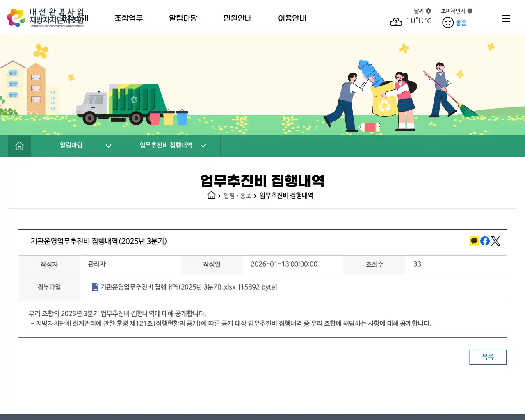Screen dimensions: 525x420
Task: Open the 알림마당 menu in the top navigation
Action: point(183,18)
